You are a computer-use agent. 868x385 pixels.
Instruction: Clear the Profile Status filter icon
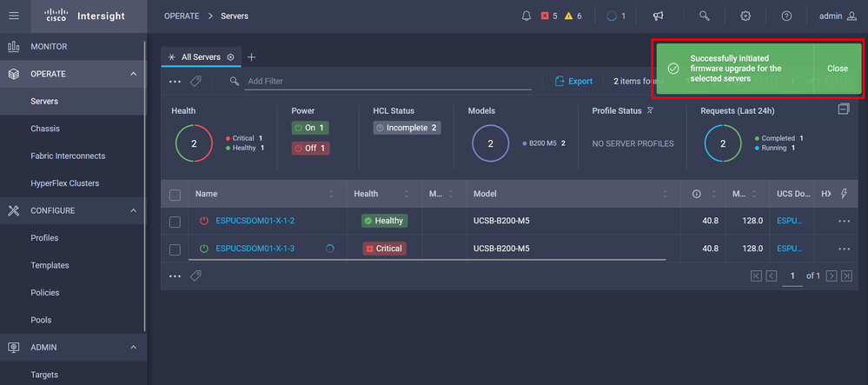[x=651, y=110]
